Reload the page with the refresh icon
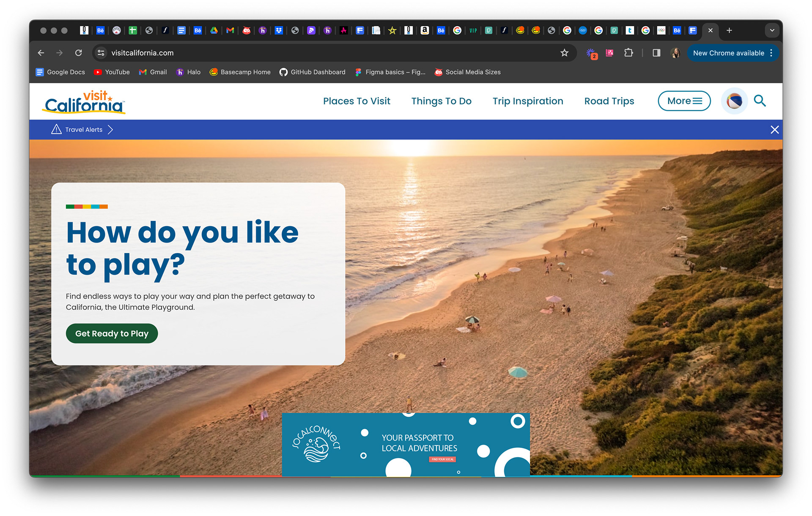Image resolution: width=812 pixels, height=516 pixels. click(x=78, y=53)
